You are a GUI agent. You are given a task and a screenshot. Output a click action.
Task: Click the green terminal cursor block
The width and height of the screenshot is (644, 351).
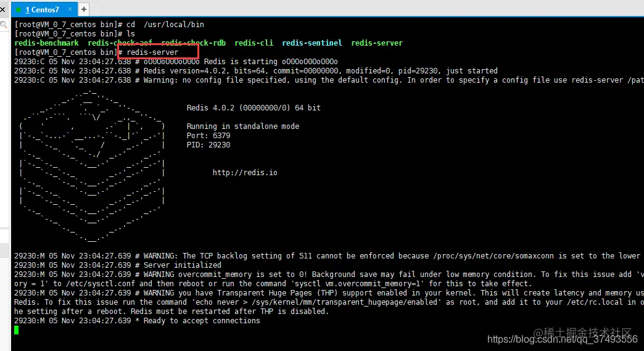(x=17, y=330)
